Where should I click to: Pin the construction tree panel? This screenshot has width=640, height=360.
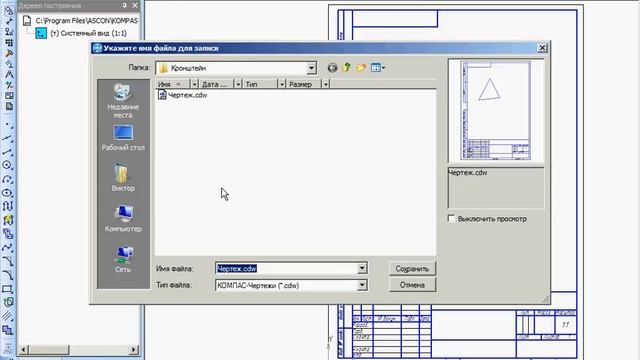click(124, 5)
